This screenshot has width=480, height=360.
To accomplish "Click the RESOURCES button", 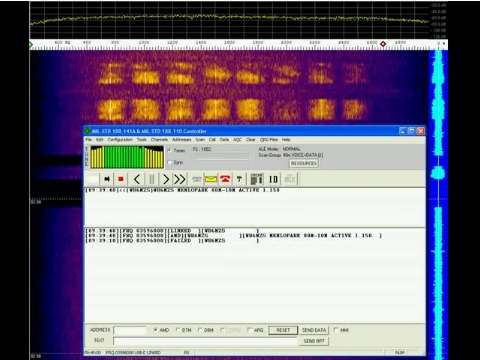I will tap(304, 163).
